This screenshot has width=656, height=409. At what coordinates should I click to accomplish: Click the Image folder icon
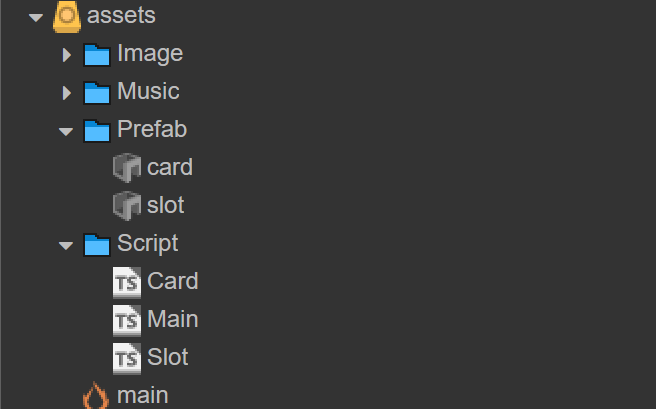pos(97,54)
